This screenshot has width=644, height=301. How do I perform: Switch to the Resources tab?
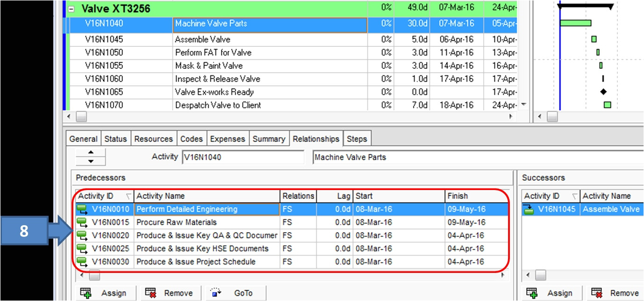pyautogui.click(x=153, y=139)
